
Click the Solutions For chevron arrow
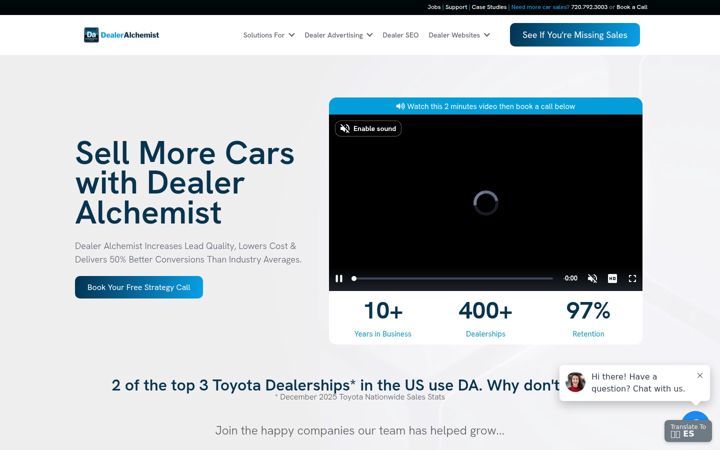[x=292, y=35]
